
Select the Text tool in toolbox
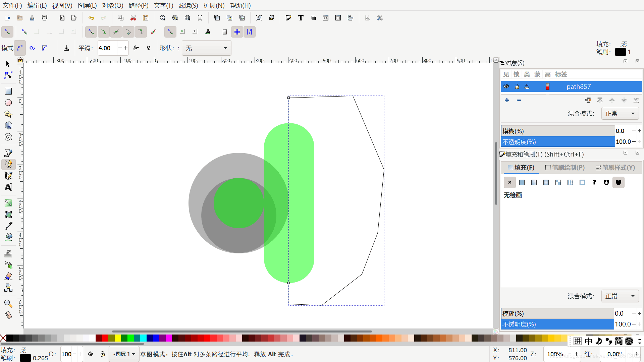8,187
